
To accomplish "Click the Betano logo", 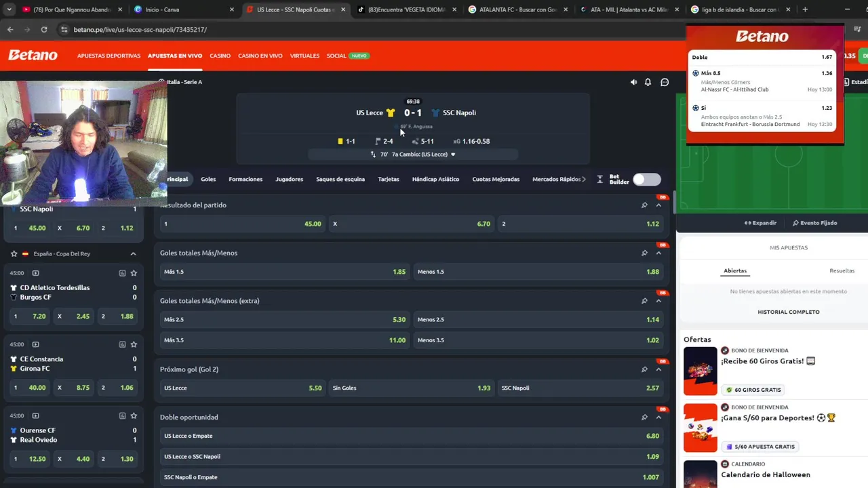I will tap(33, 56).
